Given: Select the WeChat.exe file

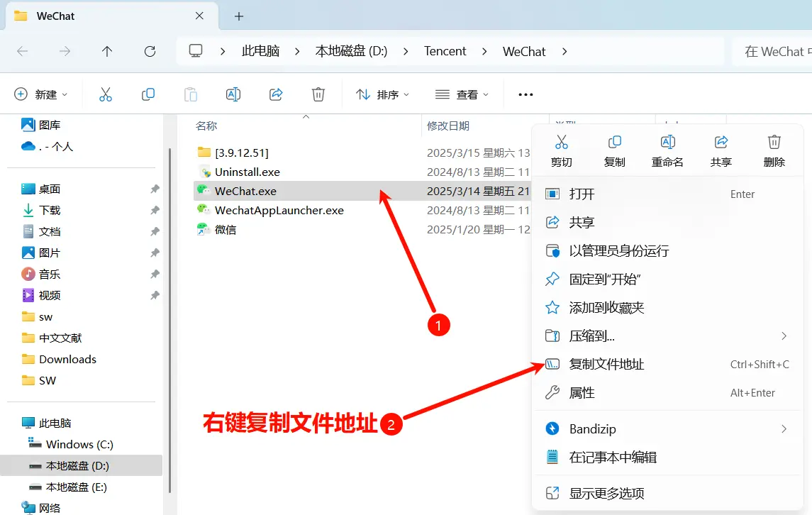Looking at the screenshot, I should click(362, 192).
